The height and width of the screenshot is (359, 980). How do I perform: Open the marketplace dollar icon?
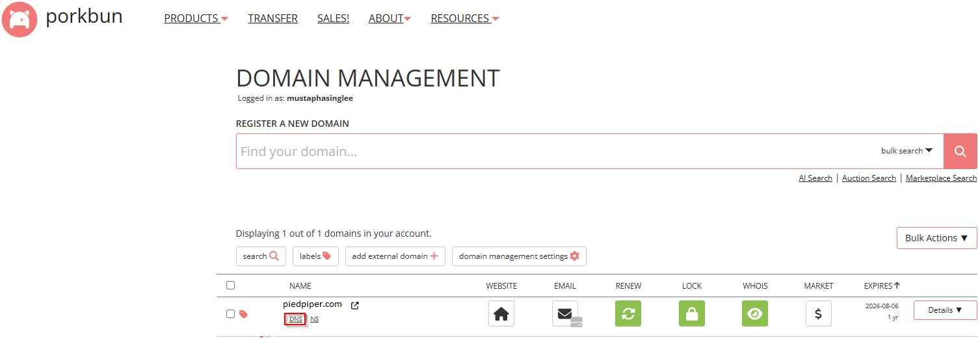pos(818,313)
